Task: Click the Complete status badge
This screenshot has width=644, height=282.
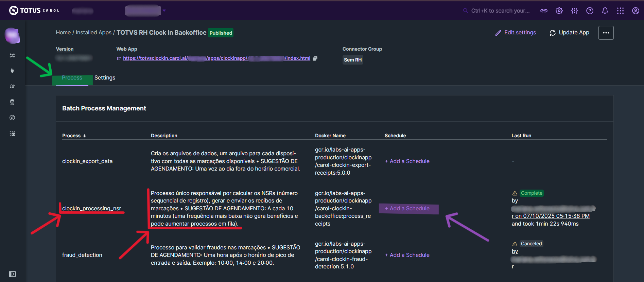Action: [x=532, y=193]
